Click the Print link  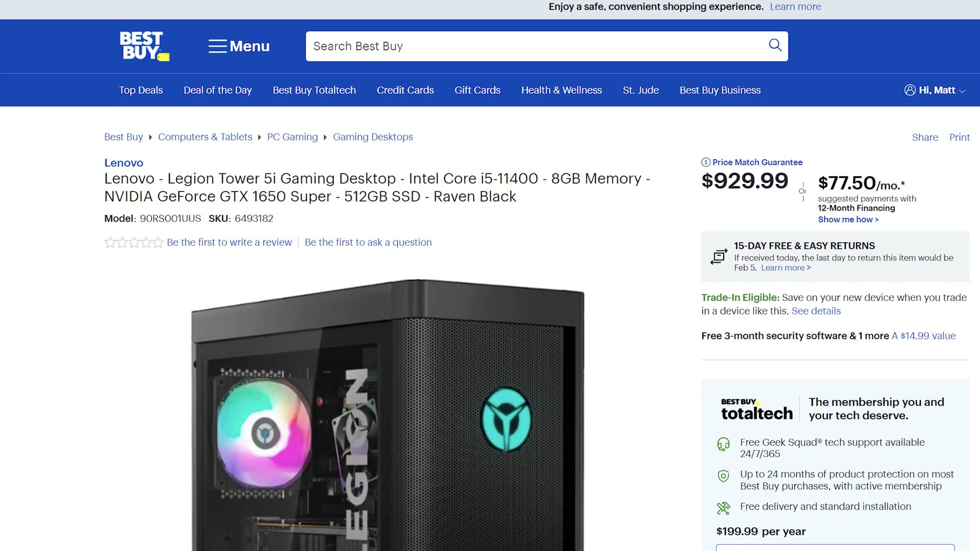[959, 137]
